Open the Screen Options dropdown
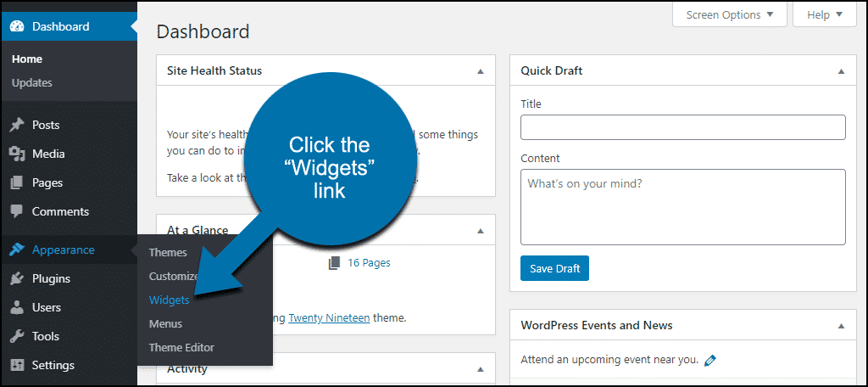The image size is (868, 387). pos(730,15)
